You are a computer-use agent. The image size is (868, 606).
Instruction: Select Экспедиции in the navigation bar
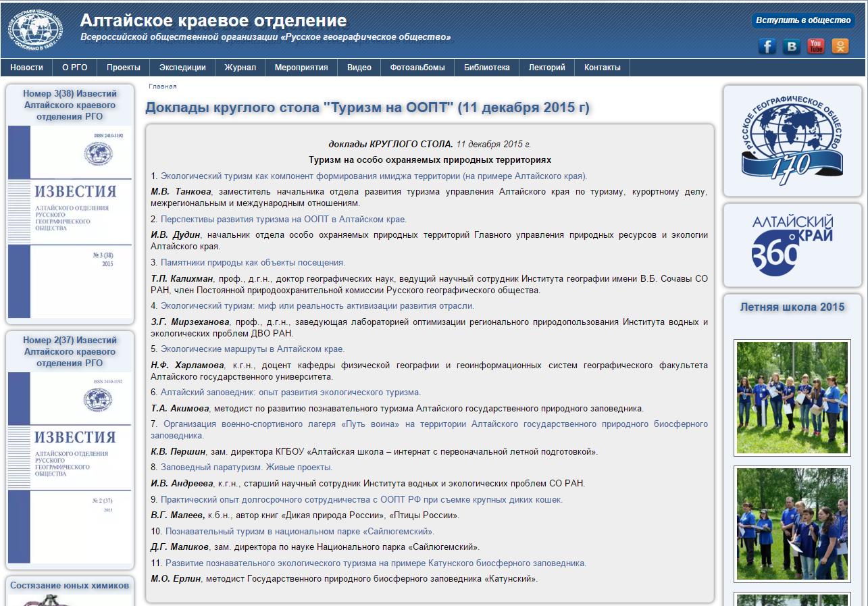tap(182, 68)
